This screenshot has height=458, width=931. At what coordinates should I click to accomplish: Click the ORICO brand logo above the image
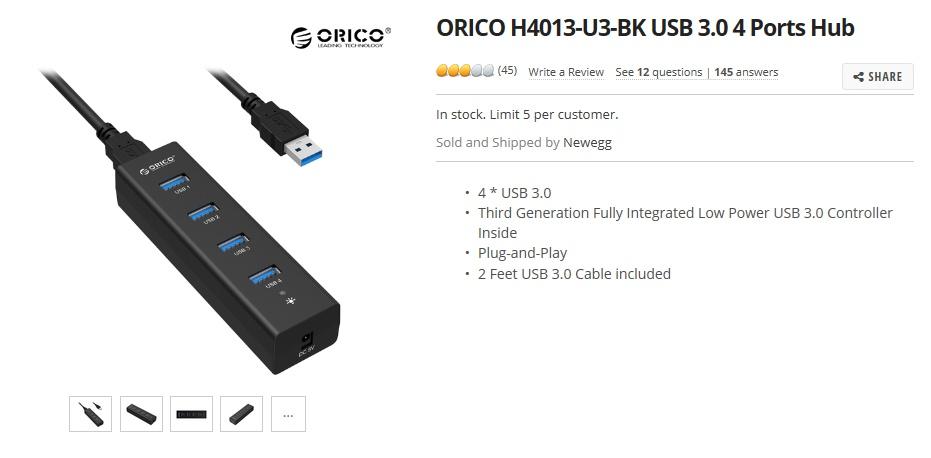(x=340, y=37)
